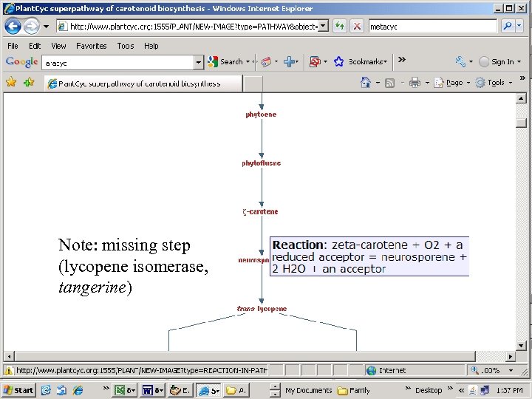Click the Add to Favorites icon
Screen dimensions: 532x399
29,82
